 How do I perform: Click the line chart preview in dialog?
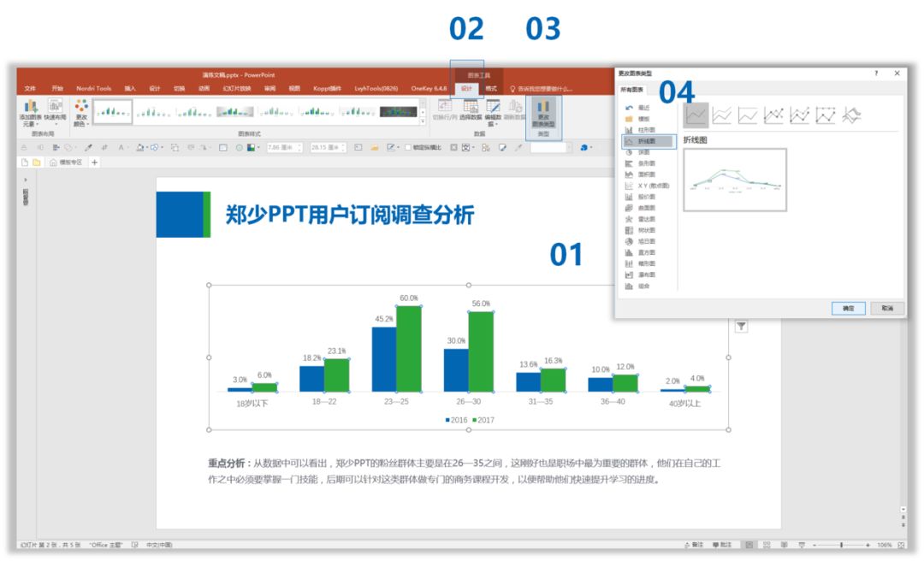point(735,180)
